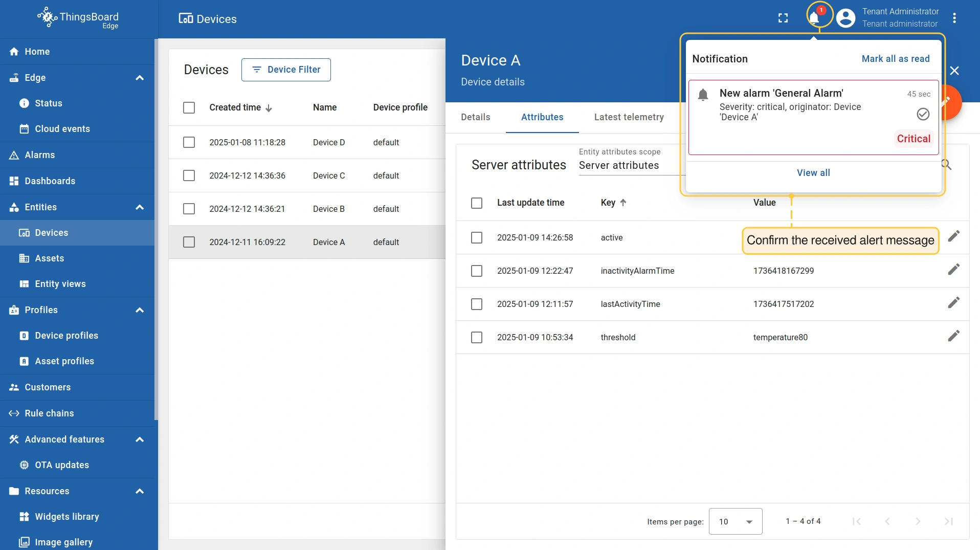Screen dimensions: 980x550
Task: Mark General Alarm notification as read
Action: (923, 114)
